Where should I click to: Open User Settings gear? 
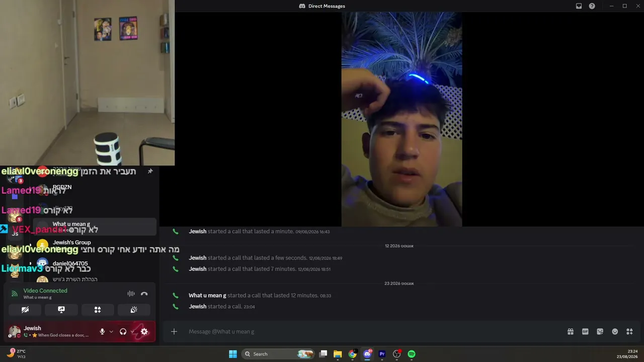(x=144, y=331)
